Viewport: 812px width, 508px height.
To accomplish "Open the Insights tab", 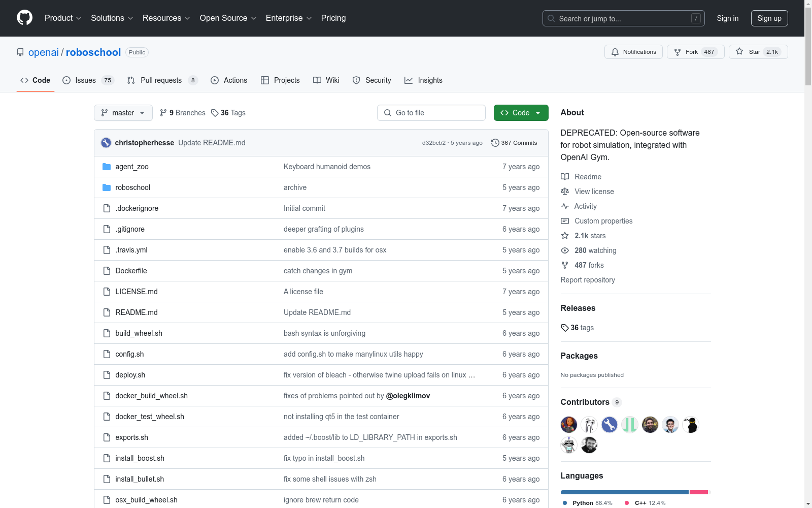I will [x=423, y=80].
